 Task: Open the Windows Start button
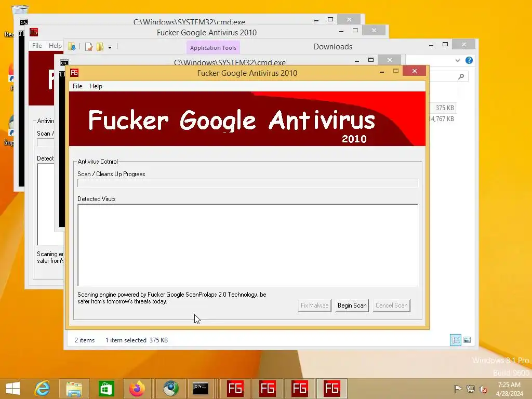(13, 389)
